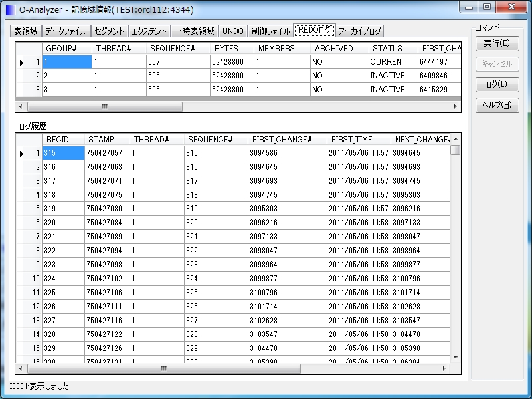Click scroll-up arrow of log history
Screen dimensions: 532x399
click(x=456, y=139)
